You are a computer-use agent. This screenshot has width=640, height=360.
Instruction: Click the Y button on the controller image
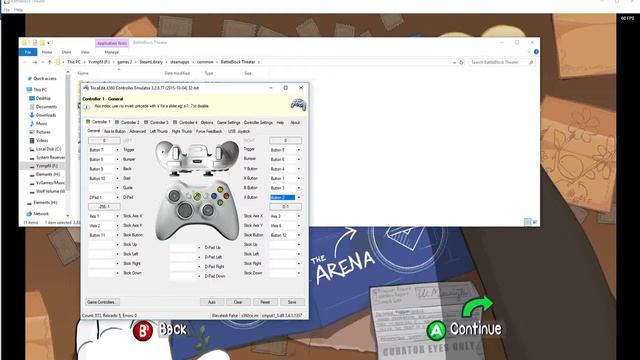tap(220, 189)
